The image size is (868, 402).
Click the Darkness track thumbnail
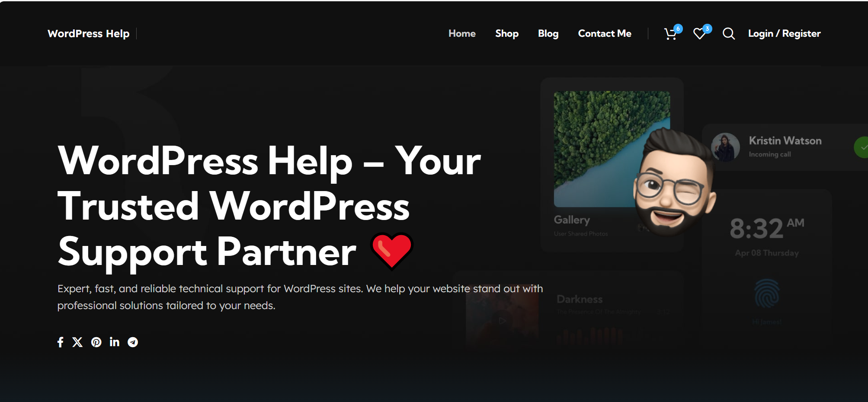pos(502,319)
